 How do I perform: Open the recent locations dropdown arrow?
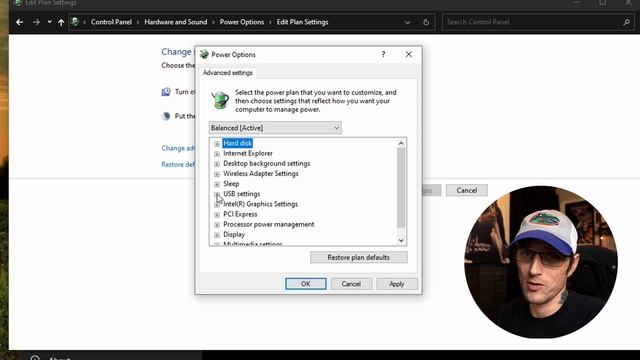tap(49, 22)
